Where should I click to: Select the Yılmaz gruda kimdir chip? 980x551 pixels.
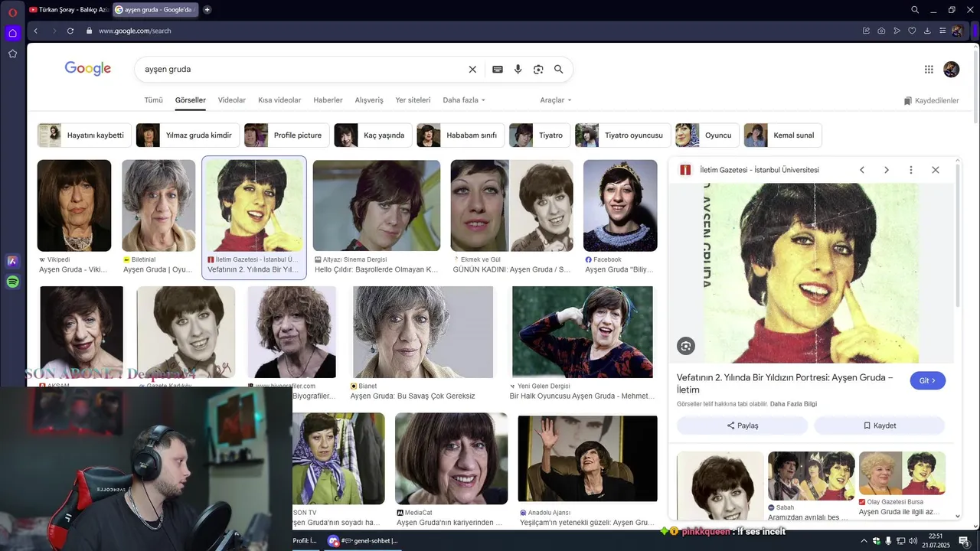[x=188, y=135]
